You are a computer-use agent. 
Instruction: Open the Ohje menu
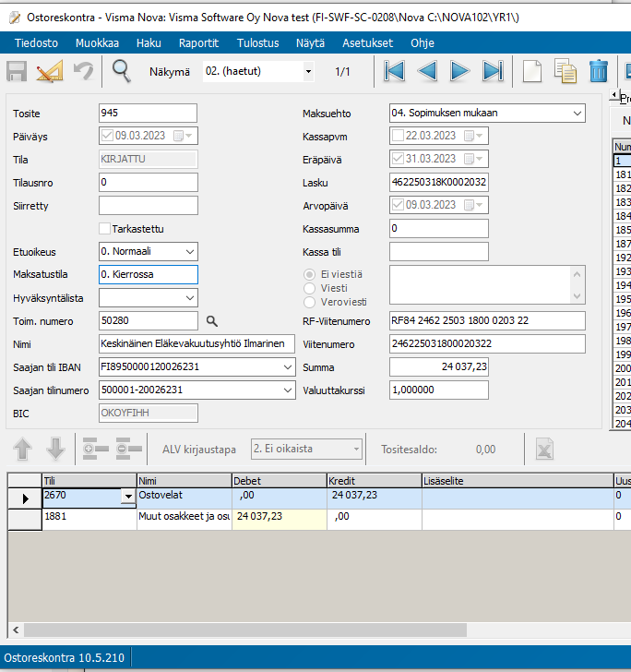(423, 42)
